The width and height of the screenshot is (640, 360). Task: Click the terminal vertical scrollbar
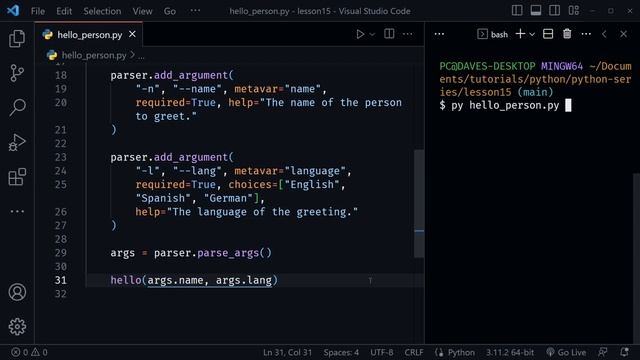(637, 259)
